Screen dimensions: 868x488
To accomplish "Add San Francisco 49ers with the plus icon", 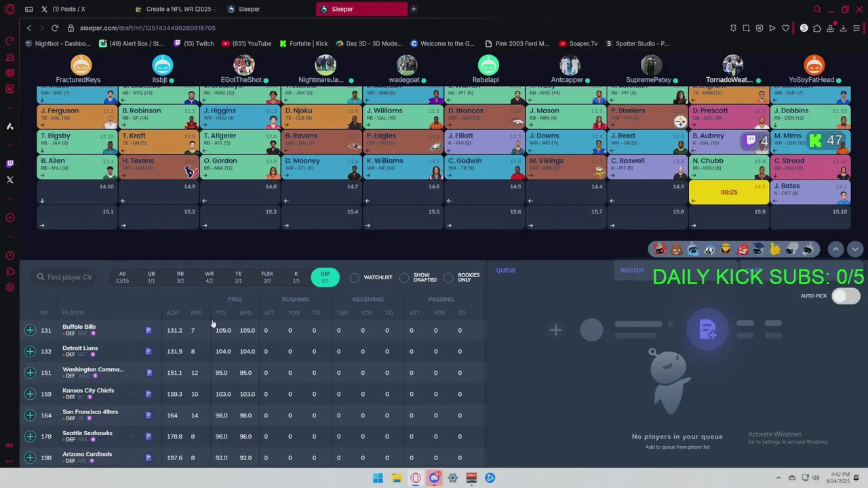I will [x=30, y=415].
